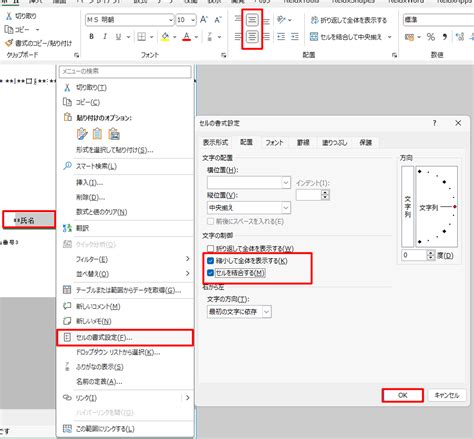
Task: Click the Orientation text angle icon
Action: [x=282, y=20]
